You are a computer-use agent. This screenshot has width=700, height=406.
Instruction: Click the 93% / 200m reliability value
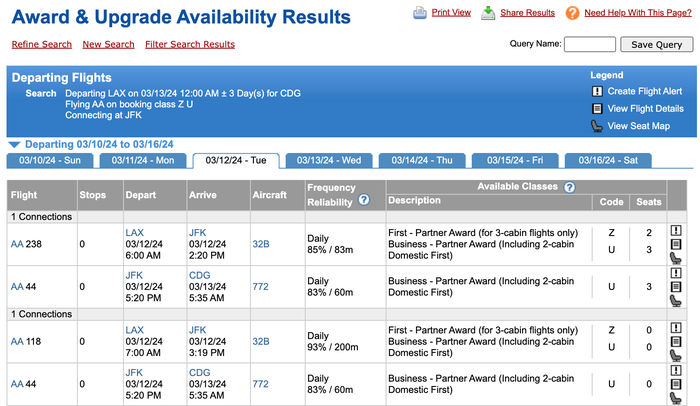pyautogui.click(x=333, y=347)
